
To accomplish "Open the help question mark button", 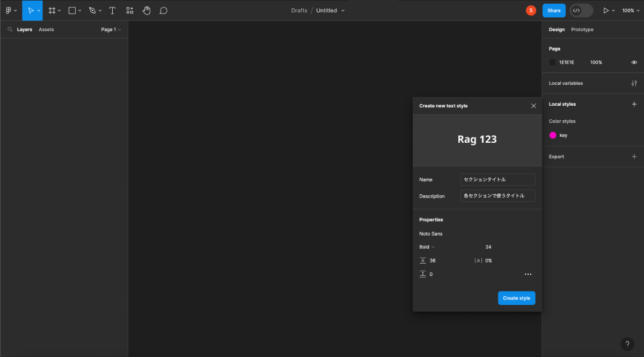I will 627,344.
